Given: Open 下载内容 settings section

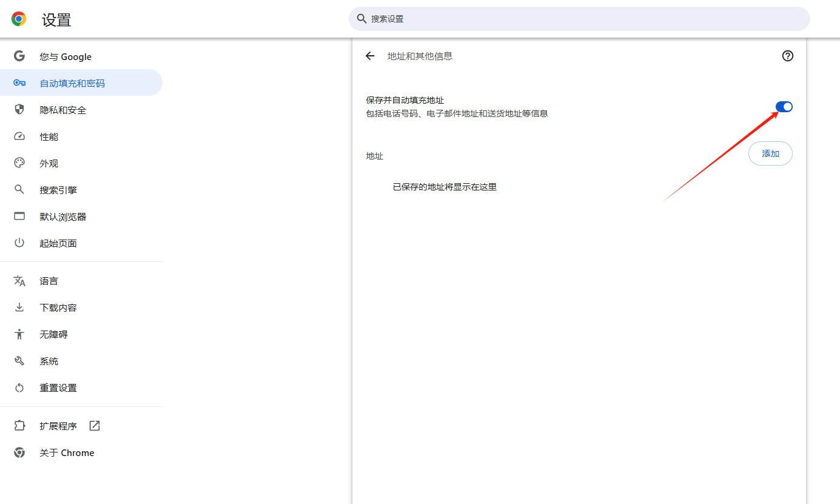Looking at the screenshot, I should tap(81, 307).
